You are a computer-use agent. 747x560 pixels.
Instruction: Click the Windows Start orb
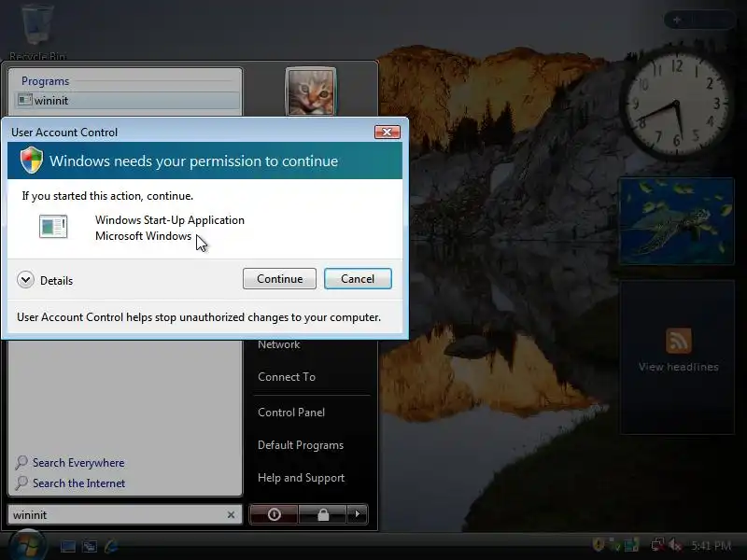click(x=28, y=546)
